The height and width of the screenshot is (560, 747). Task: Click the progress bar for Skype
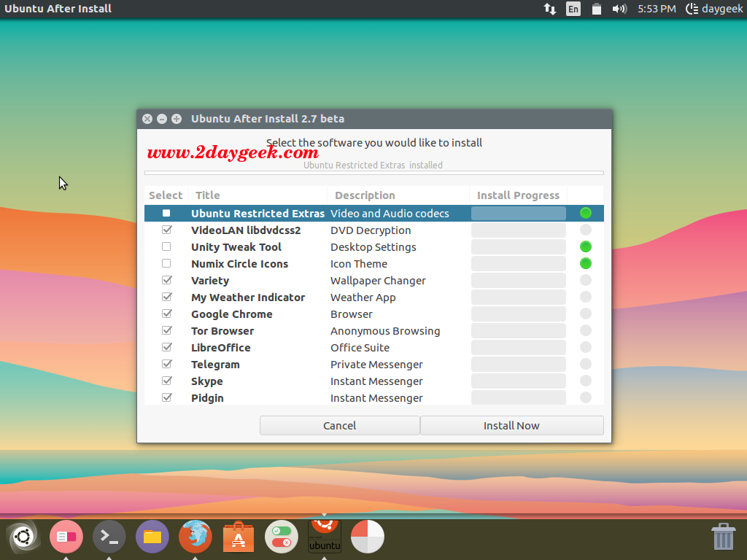[x=519, y=381]
